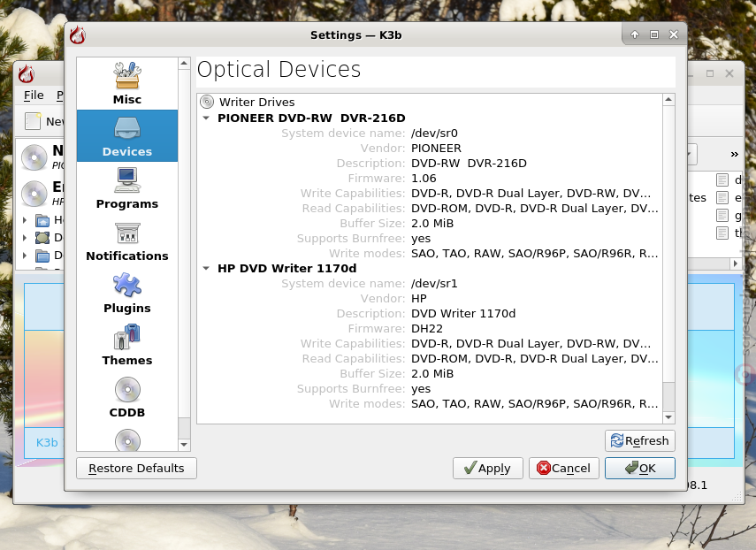Click the Writer Drives header row

(429, 102)
